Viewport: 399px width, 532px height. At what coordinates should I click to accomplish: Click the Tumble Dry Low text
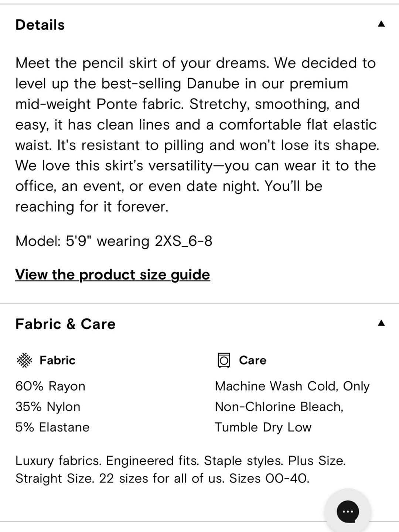click(x=263, y=427)
